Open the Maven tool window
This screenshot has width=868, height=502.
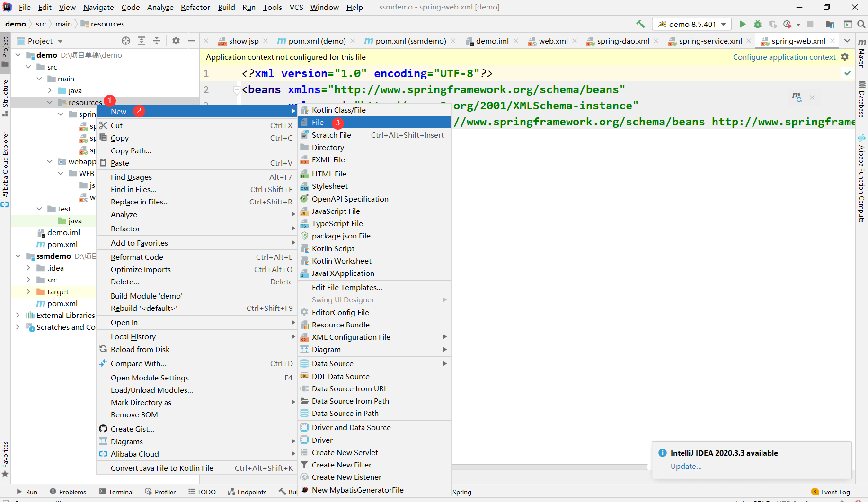tap(862, 53)
